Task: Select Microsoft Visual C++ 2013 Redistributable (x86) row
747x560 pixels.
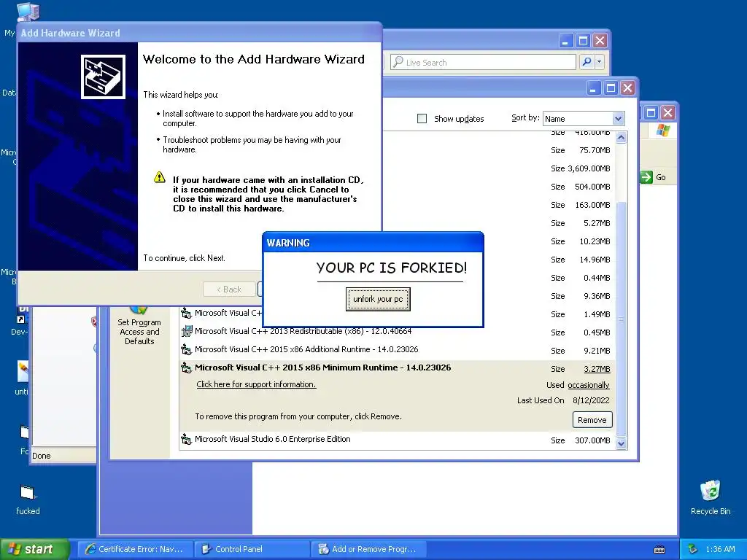Action: [396, 332]
